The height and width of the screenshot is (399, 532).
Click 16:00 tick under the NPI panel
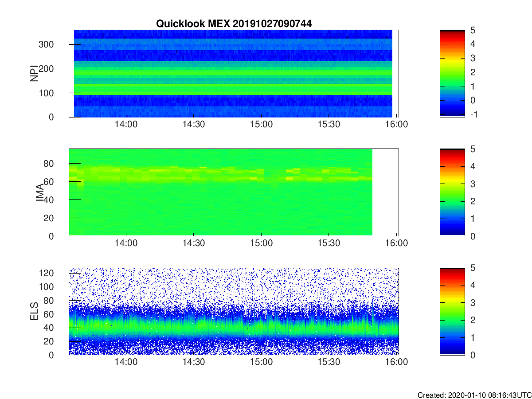pos(396,125)
